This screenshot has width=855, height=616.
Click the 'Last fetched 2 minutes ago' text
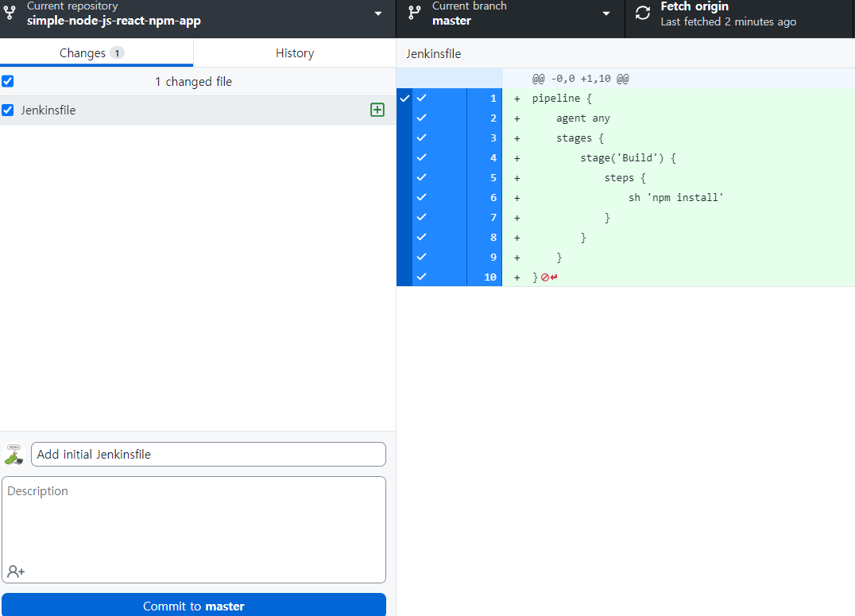click(728, 21)
